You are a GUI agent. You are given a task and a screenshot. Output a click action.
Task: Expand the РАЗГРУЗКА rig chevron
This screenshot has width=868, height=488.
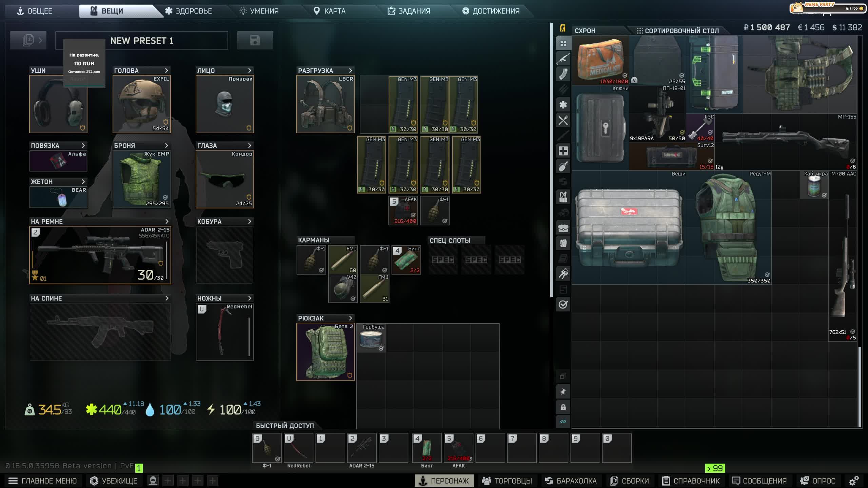[x=351, y=70]
